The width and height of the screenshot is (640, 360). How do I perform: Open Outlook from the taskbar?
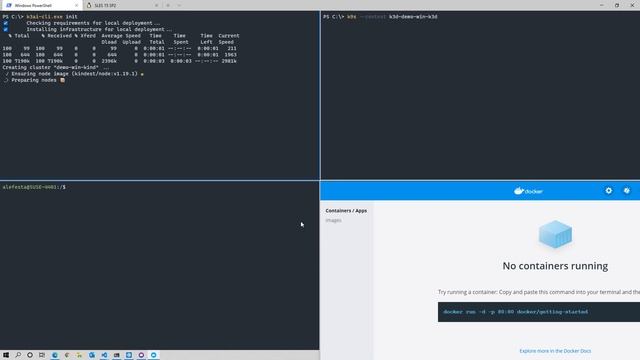92,355
